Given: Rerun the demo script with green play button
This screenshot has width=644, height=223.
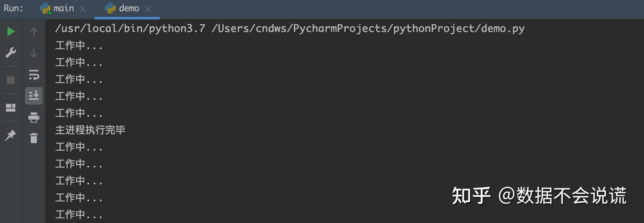Looking at the screenshot, I should [x=11, y=31].
